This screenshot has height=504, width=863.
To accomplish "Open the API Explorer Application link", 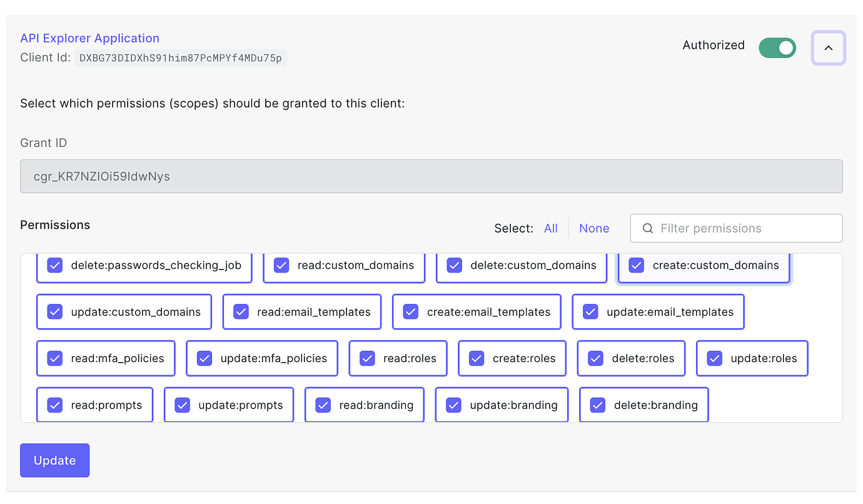I will (x=89, y=38).
